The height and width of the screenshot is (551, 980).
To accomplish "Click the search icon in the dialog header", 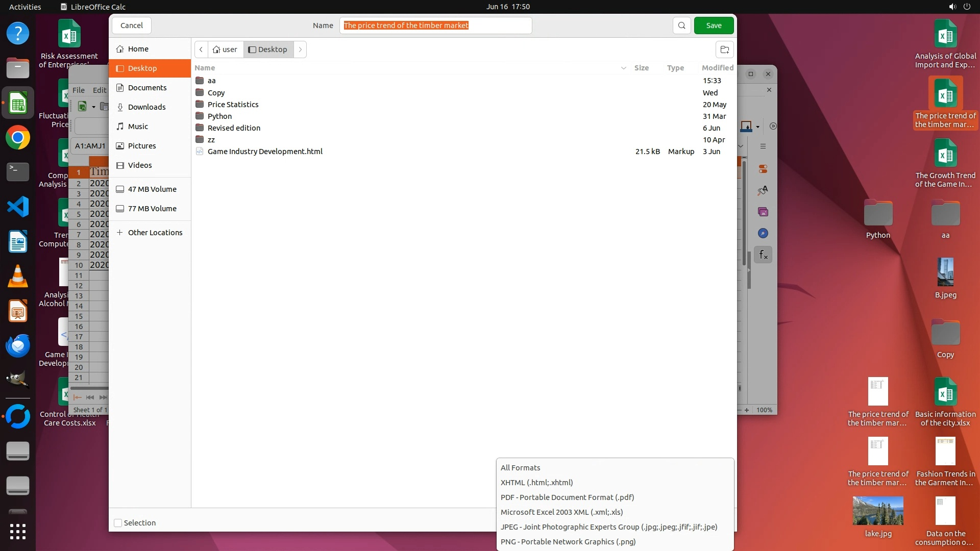I will 681,26.
